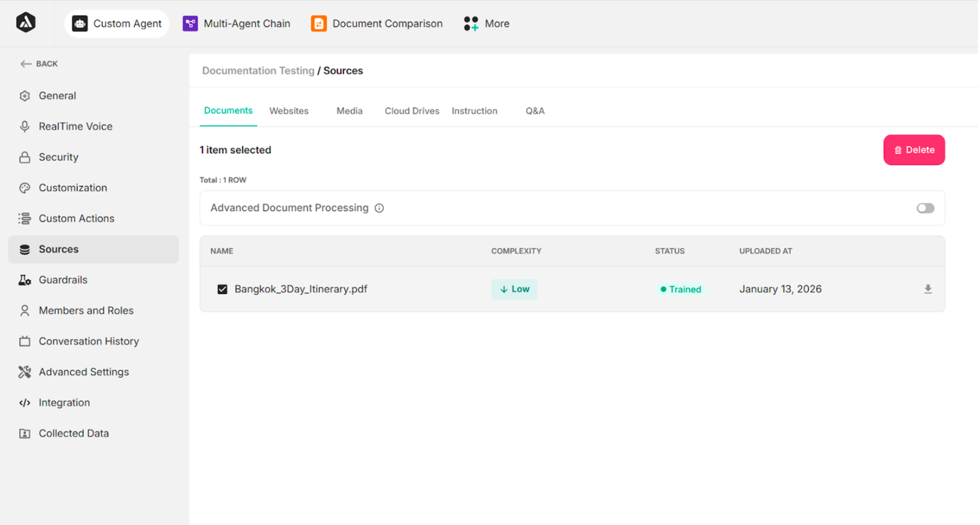
Task: Uncheck the Bangkok_3Day_Itinerary.pdf checkbox
Action: (x=222, y=289)
